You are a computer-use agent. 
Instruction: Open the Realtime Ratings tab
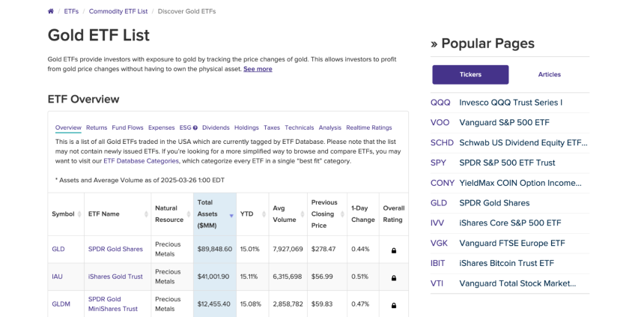[369, 128]
